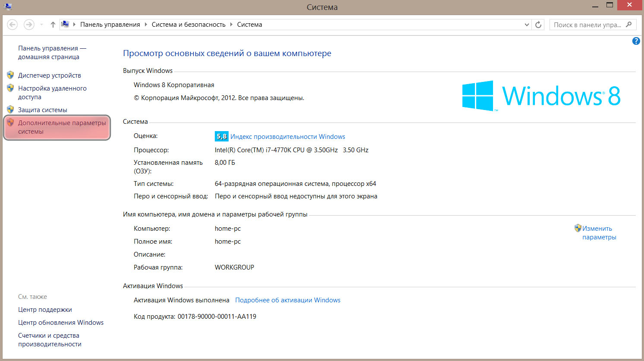Click the 5,8 performance score badge
The width and height of the screenshot is (644, 361).
coord(221,136)
